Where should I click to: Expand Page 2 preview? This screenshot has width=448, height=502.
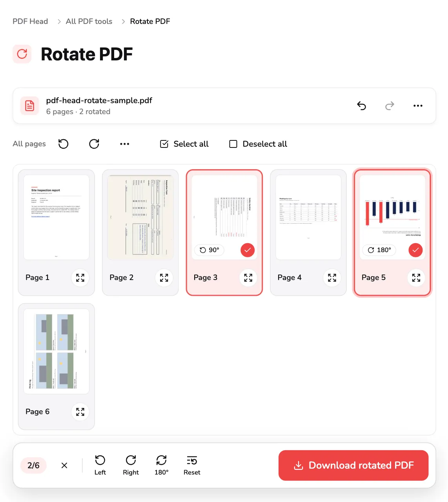164,278
